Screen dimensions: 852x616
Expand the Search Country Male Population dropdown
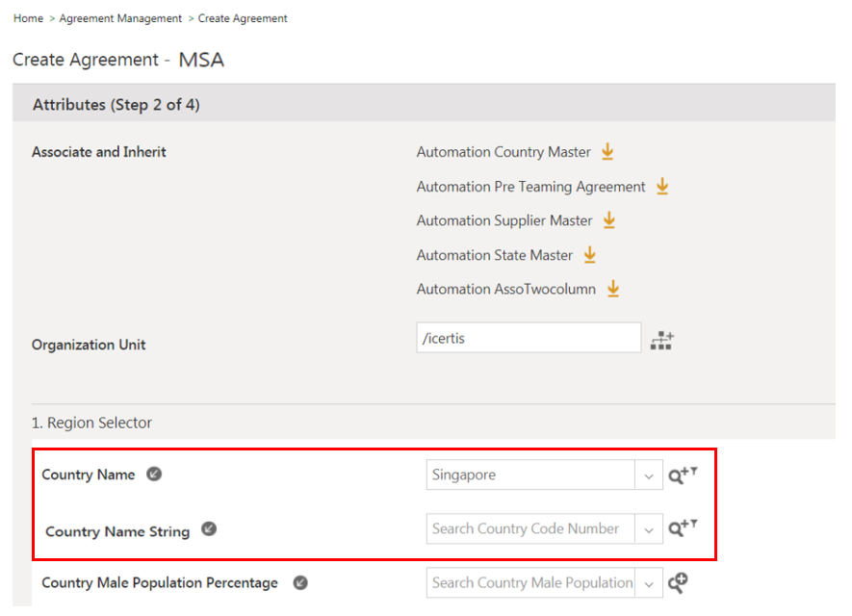pyautogui.click(x=649, y=582)
